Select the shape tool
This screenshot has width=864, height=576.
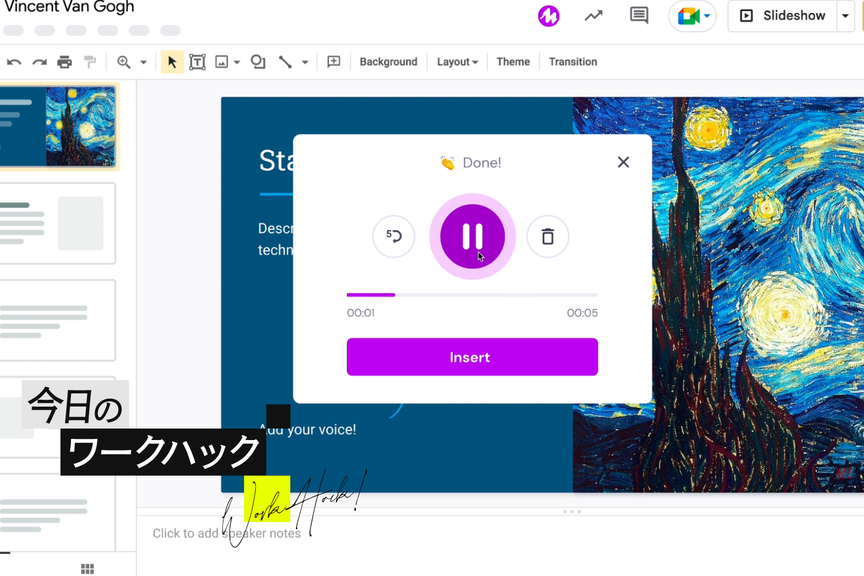coord(258,62)
